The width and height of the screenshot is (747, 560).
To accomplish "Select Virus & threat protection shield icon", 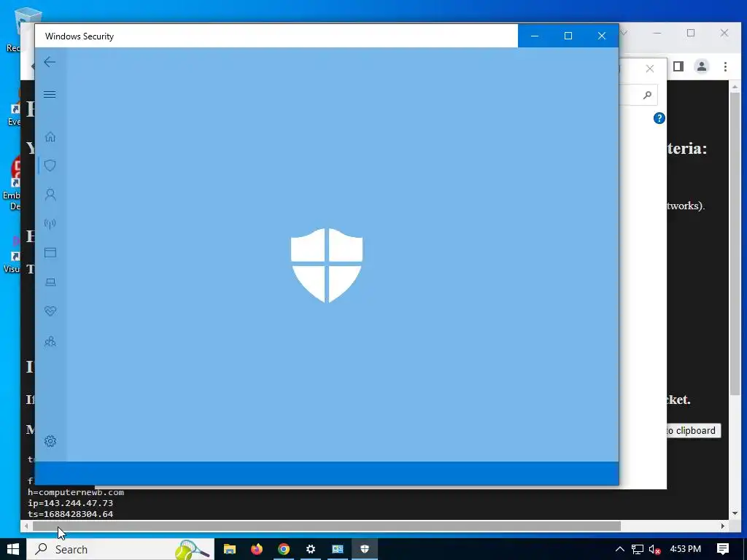I will pyautogui.click(x=50, y=166).
